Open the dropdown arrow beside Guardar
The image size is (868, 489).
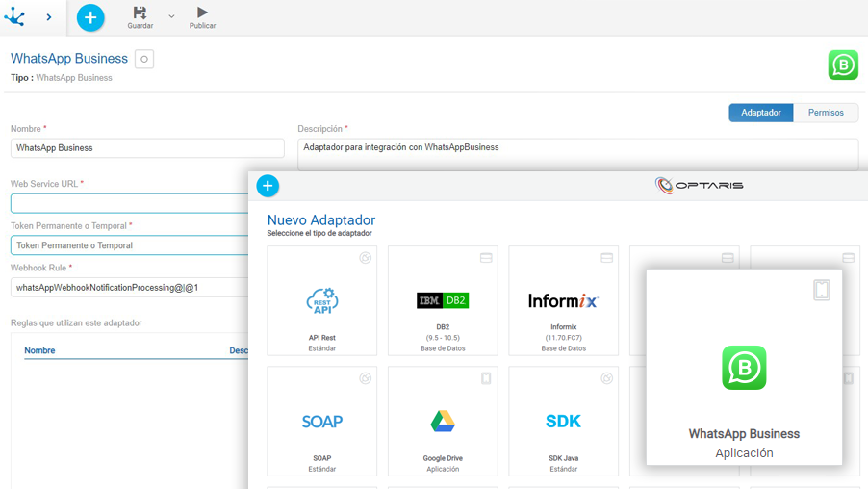pyautogui.click(x=171, y=16)
